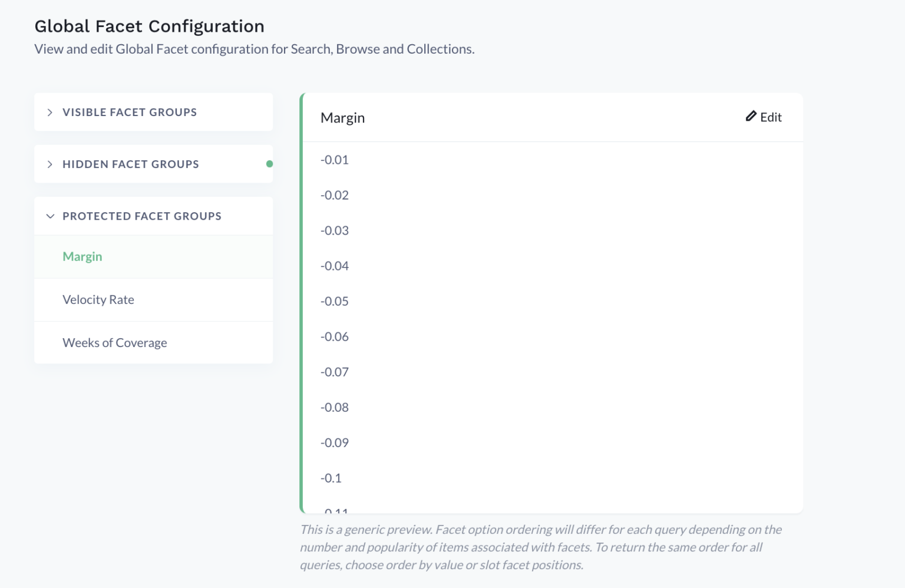Select the Weeks of Coverage facet group
The image size is (905, 588).
(114, 342)
